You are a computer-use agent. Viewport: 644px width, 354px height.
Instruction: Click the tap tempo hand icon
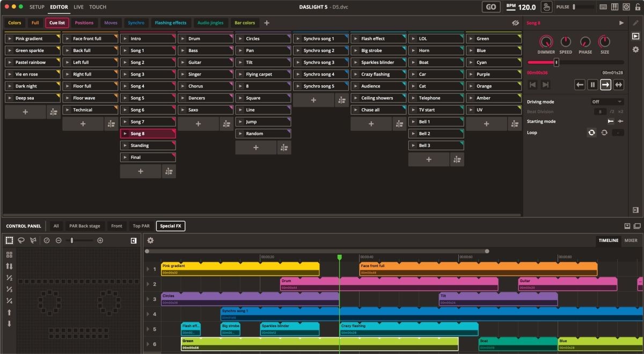click(546, 7)
